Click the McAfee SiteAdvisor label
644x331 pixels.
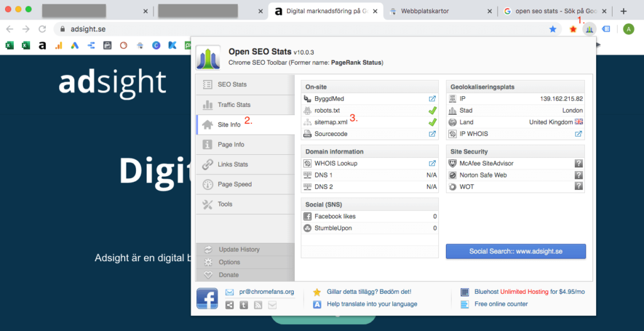pyautogui.click(x=486, y=163)
